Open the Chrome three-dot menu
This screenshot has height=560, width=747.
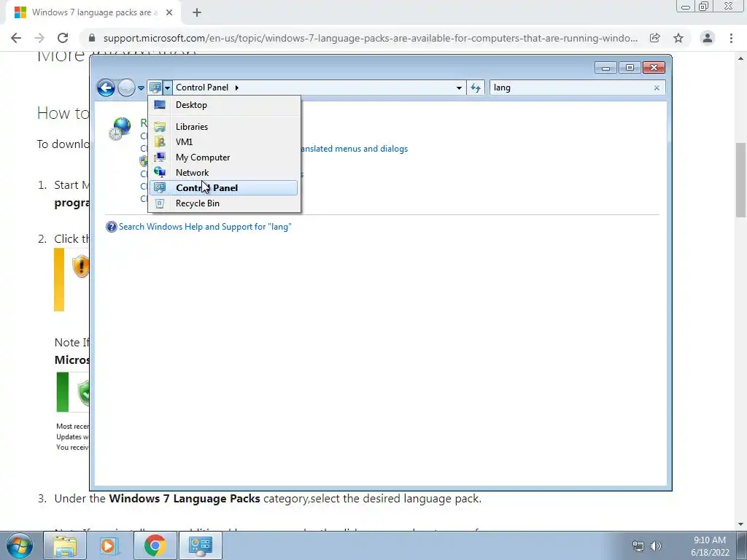coord(731,38)
